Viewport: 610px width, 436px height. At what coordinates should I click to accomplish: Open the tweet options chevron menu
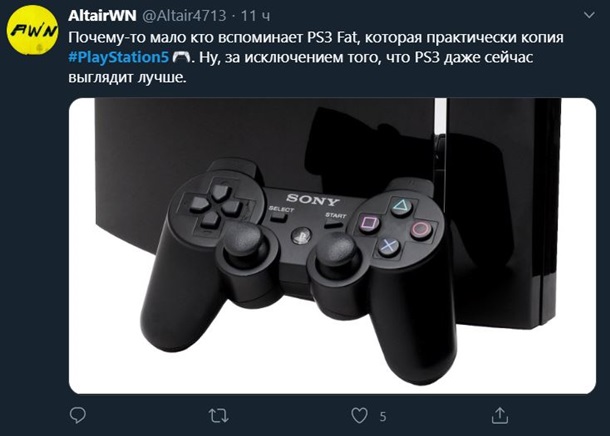point(589,15)
